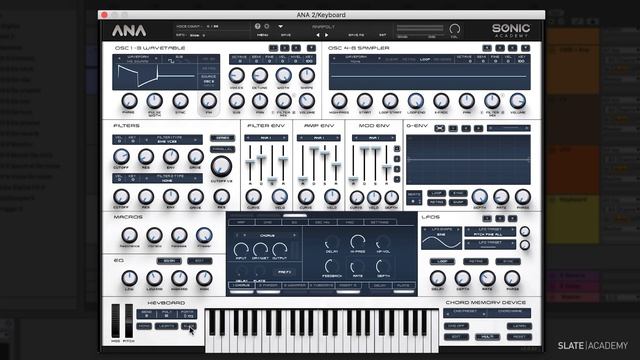Viewport: 640px width, 360px height.
Task: Select oscillator 1 button in OSC 1-3 Wavetable
Action: [273, 48]
